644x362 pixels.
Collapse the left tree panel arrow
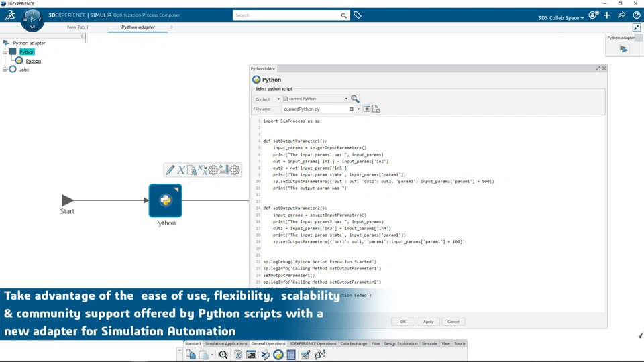[82, 36]
